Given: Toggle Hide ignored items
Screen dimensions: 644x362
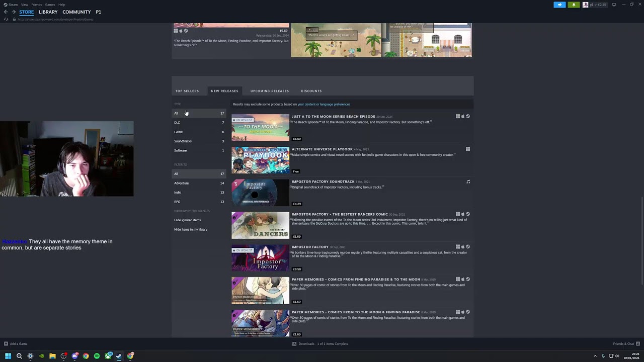Looking at the screenshot, I should point(187,220).
